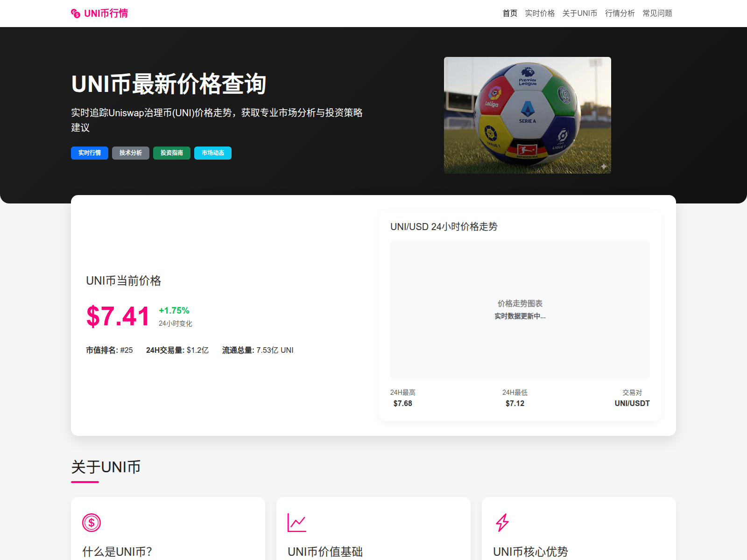Click the +1.75% 24-hour change figure

[x=174, y=311]
